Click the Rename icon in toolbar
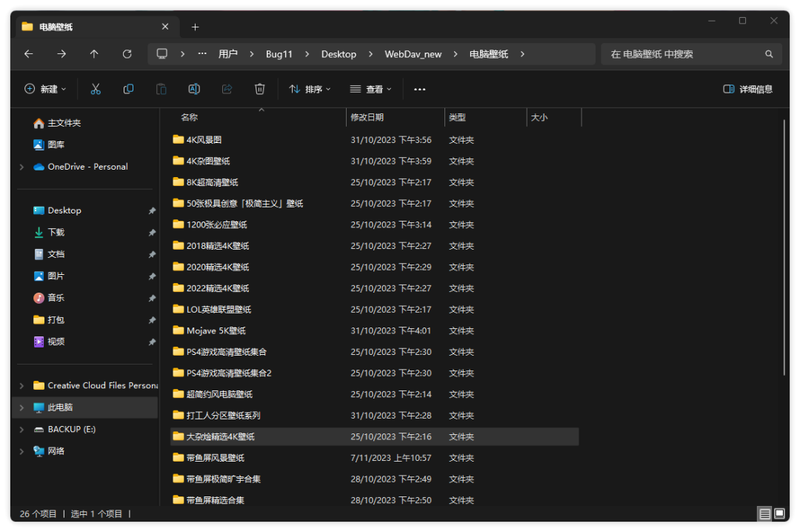This screenshot has width=800, height=532. [194, 89]
